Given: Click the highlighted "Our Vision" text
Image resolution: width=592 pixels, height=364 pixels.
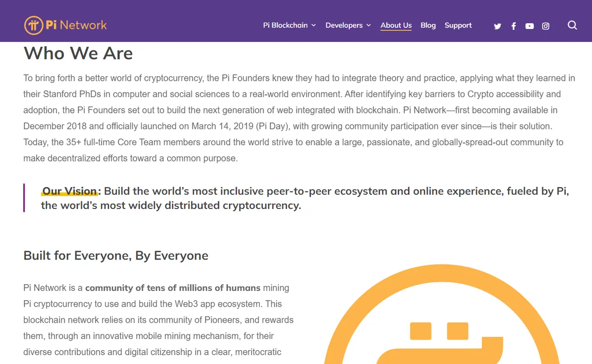Looking at the screenshot, I should click(x=70, y=191).
